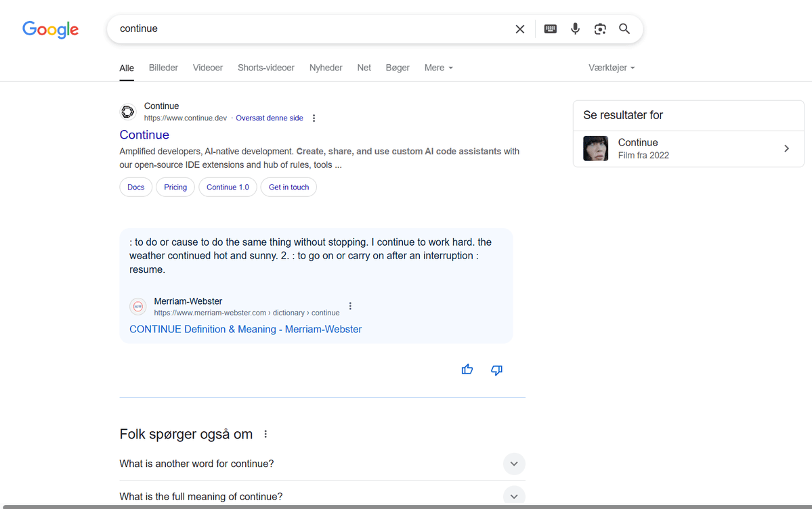Click the https://www.continue.dev URL text
812x509 pixels.
(x=186, y=118)
